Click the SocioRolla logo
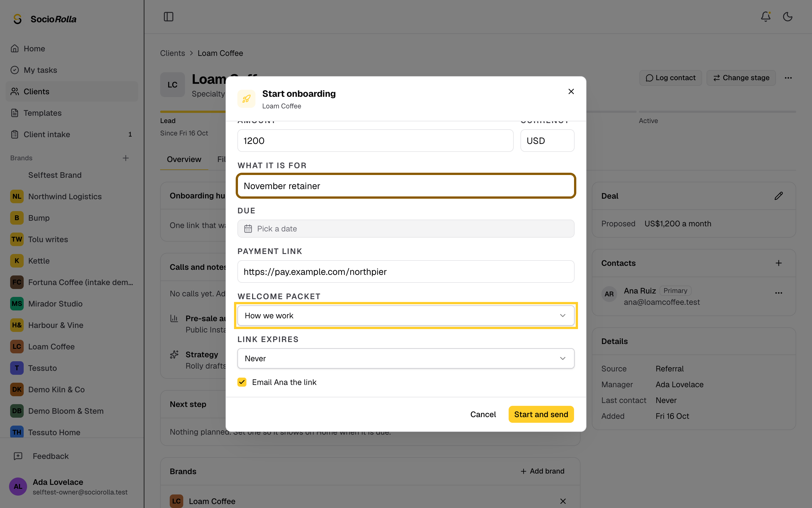This screenshot has height=508, width=812. click(45, 19)
